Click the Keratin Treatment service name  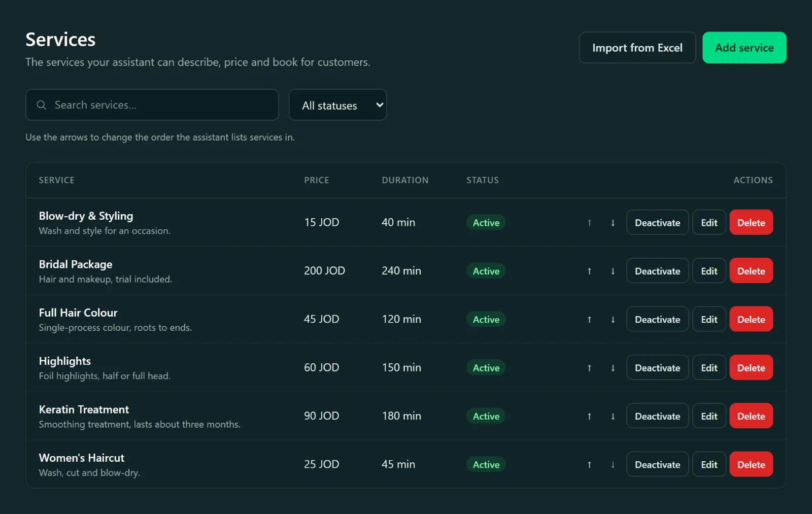pyautogui.click(x=84, y=409)
